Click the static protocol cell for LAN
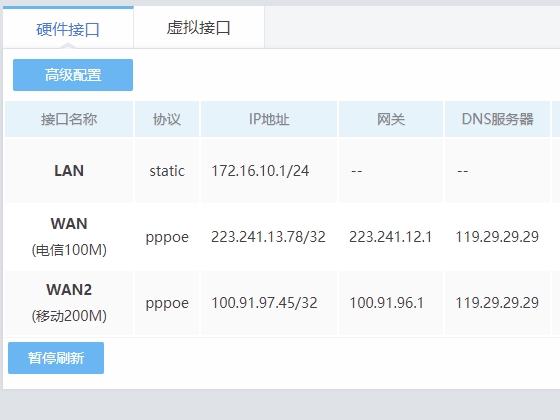The width and height of the screenshot is (560, 420). [167, 171]
